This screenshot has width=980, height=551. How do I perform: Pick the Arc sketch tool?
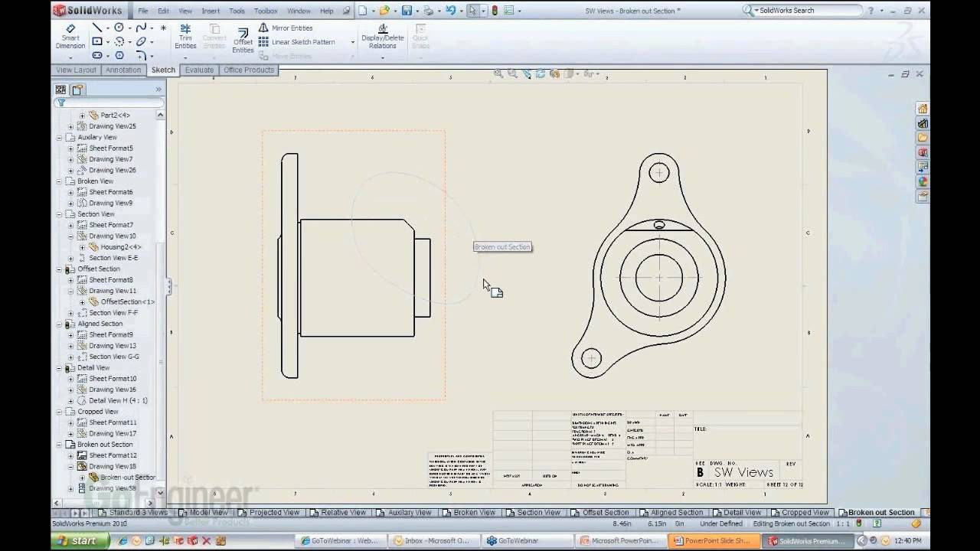[x=119, y=41]
